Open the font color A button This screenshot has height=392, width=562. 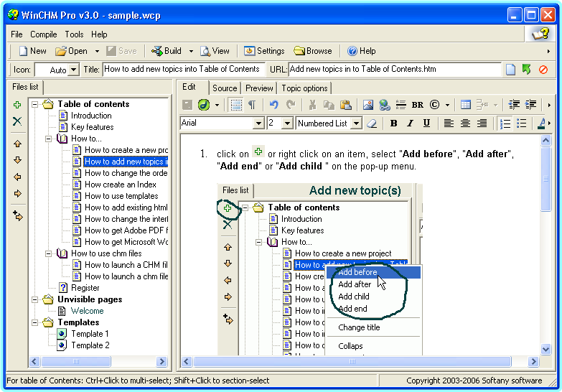(x=541, y=123)
